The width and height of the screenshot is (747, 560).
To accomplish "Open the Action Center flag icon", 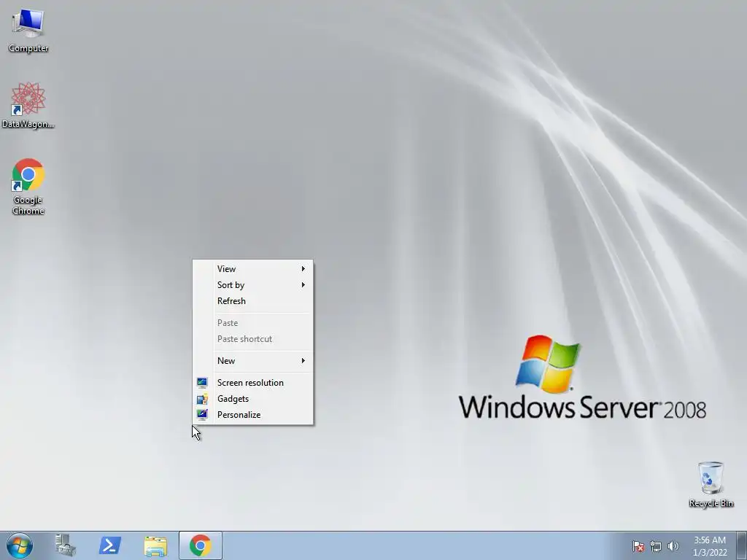I will click(638, 546).
